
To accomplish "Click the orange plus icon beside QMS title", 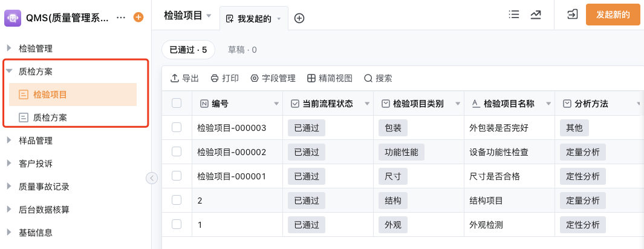I will (138, 18).
